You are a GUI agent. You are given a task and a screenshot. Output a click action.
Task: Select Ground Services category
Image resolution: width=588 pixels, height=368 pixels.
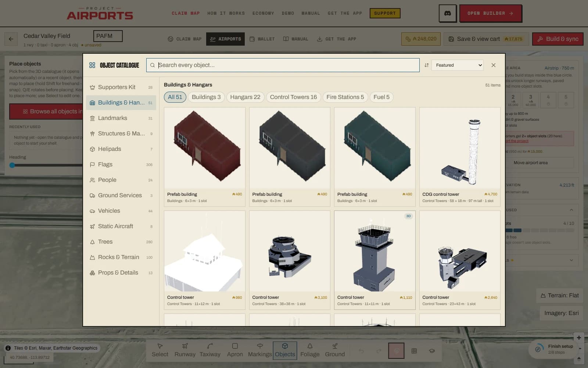(121, 195)
